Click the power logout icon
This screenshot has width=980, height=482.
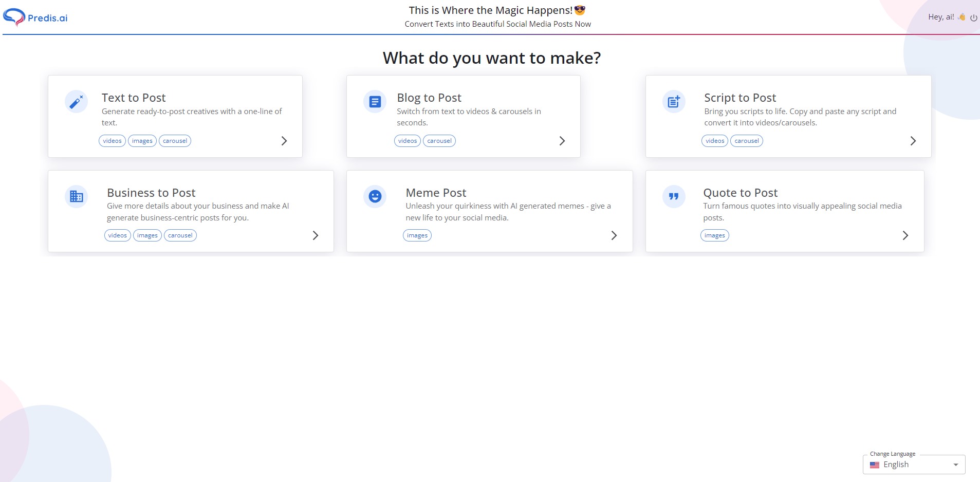tap(973, 17)
